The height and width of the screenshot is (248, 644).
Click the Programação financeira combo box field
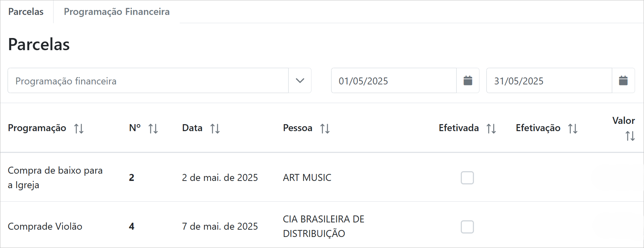[x=148, y=81]
